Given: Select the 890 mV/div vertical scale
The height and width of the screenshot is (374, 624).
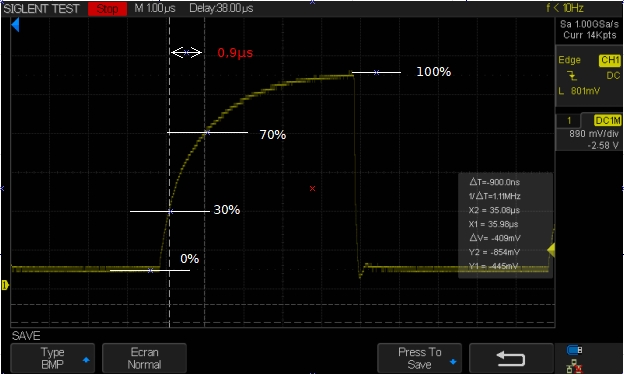Looking at the screenshot, I should click(594, 134).
